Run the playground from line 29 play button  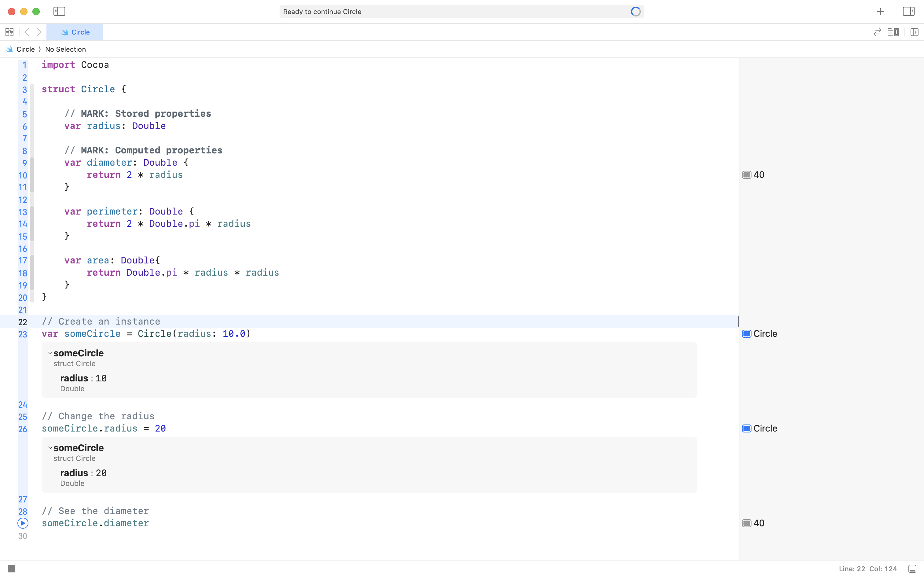tap(23, 523)
